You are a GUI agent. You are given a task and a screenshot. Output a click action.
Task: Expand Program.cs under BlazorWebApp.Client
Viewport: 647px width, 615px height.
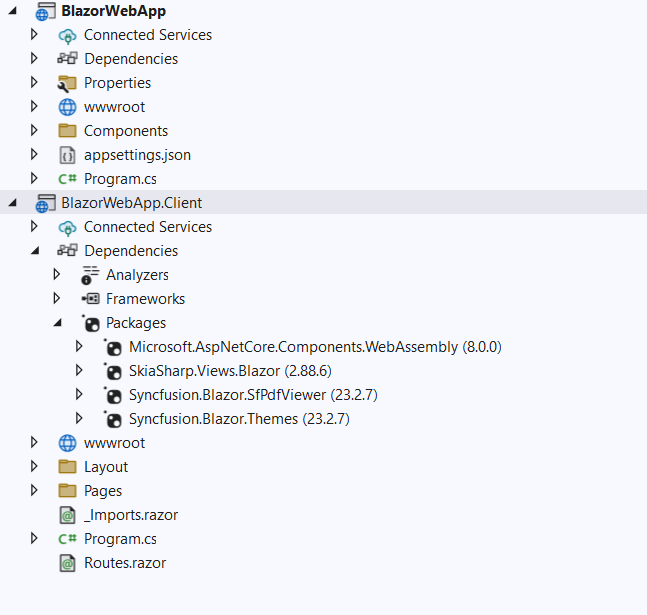coord(34,538)
